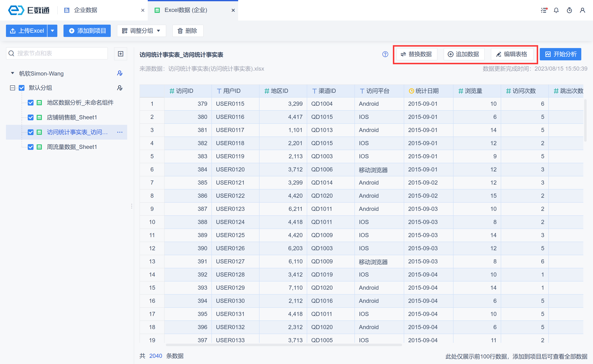Click the blue help question mark icon
This screenshot has height=364, width=593.
coord(385,54)
